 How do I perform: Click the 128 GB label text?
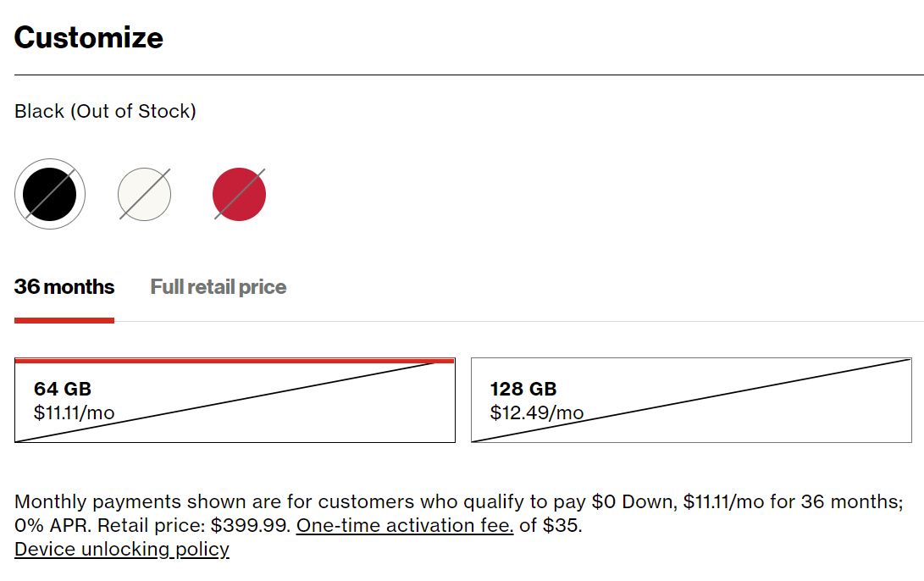(523, 389)
